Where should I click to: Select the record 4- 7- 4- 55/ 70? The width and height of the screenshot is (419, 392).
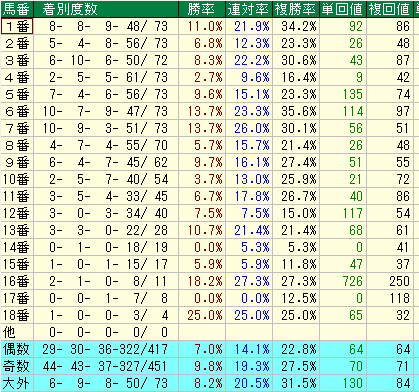click(108, 145)
